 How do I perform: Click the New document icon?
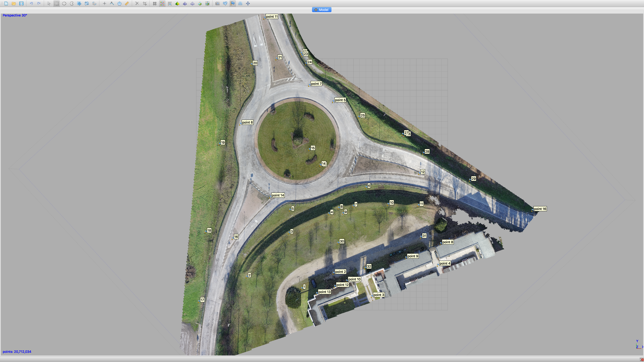coord(6,4)
